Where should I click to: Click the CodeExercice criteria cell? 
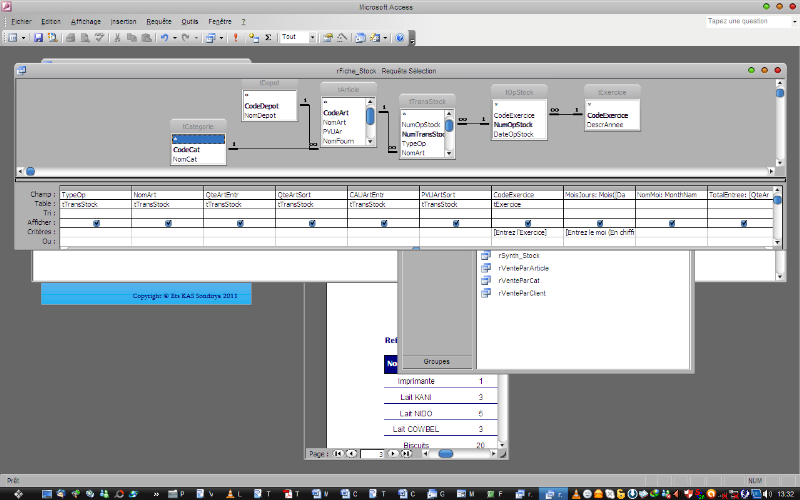coord(527,232)
